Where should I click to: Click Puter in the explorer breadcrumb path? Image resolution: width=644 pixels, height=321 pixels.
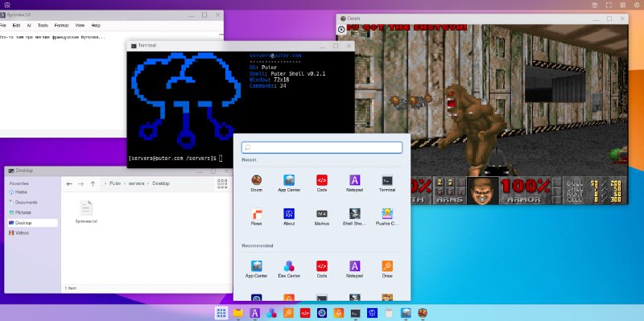click(115, 183)
